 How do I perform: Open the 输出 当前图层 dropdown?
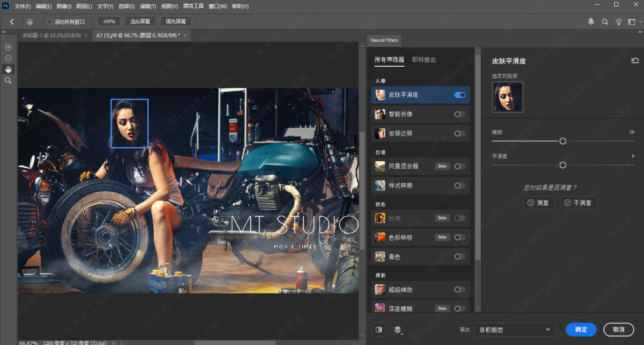pyautogui.click(x=514, y=329)
